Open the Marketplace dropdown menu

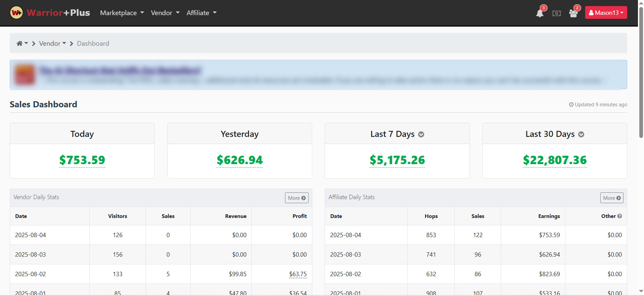click(x=122, y=13)
